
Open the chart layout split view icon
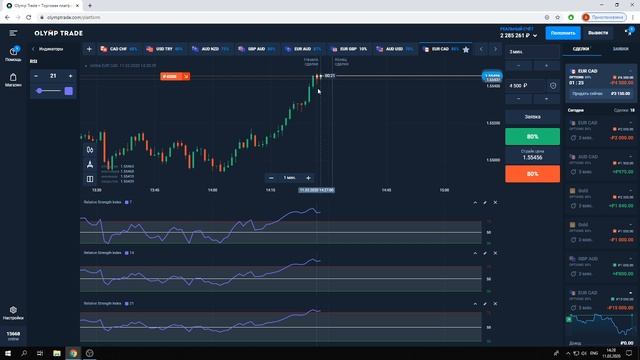coord(90,179)
